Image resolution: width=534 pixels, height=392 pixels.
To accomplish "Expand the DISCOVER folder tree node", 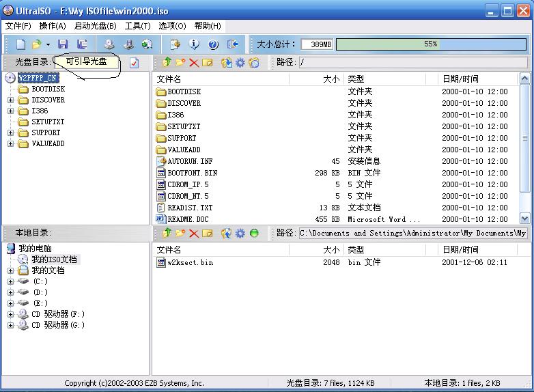I will [x=10, y=100].
